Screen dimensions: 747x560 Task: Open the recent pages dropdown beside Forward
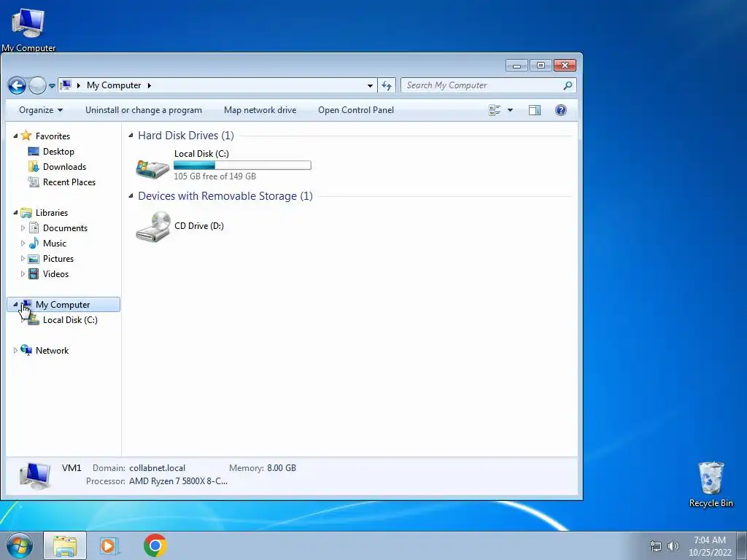point(52,86)
